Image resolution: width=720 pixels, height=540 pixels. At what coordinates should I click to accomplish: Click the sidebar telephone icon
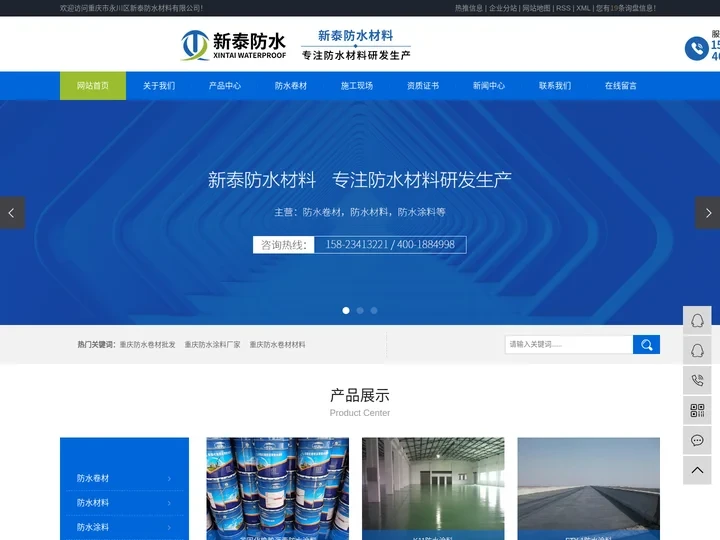697,380
